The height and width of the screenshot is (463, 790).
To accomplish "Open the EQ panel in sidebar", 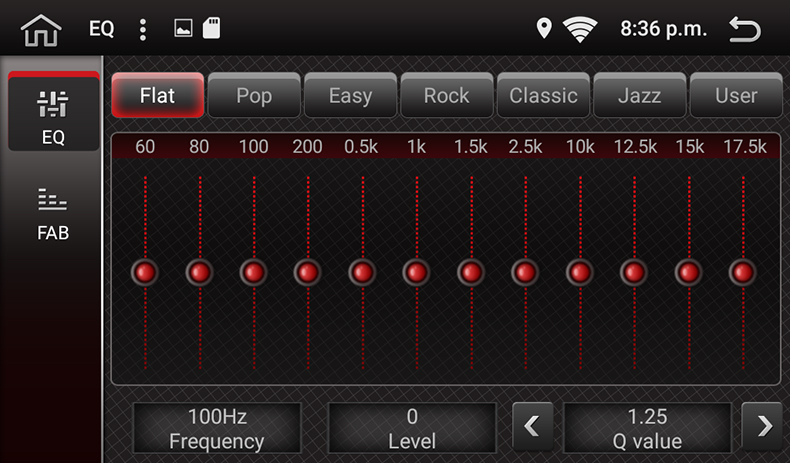I will click(53, 113).
